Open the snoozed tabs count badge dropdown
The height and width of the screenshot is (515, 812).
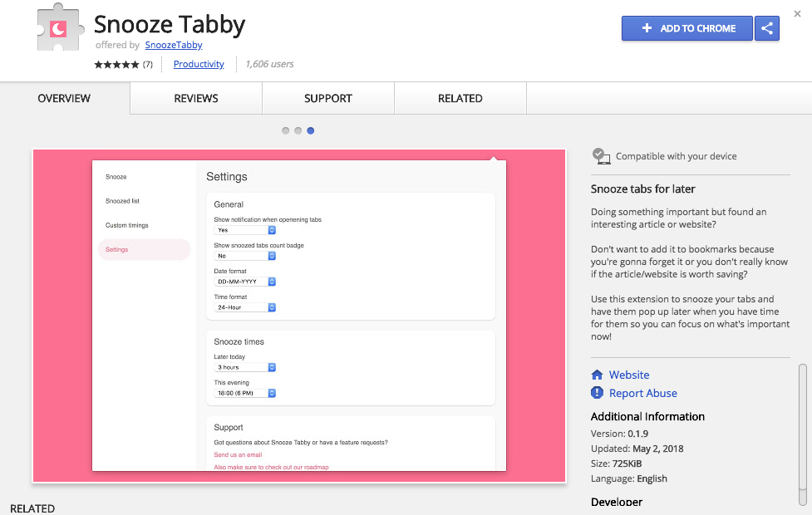point(245,256)
